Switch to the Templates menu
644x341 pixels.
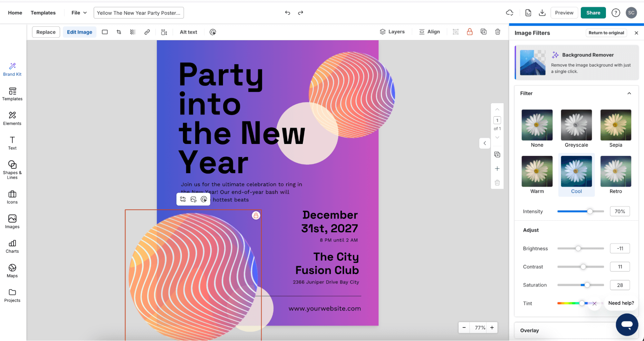click(43, 13)
